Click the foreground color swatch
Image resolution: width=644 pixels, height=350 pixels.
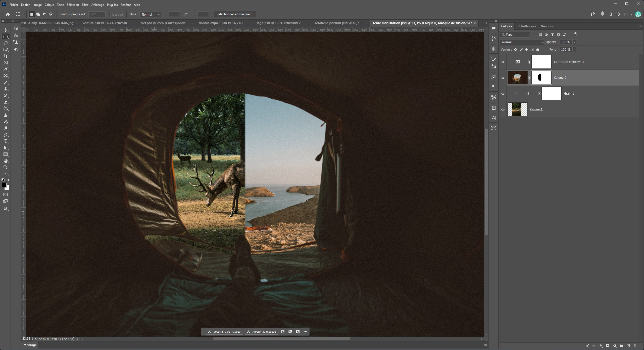4,185
